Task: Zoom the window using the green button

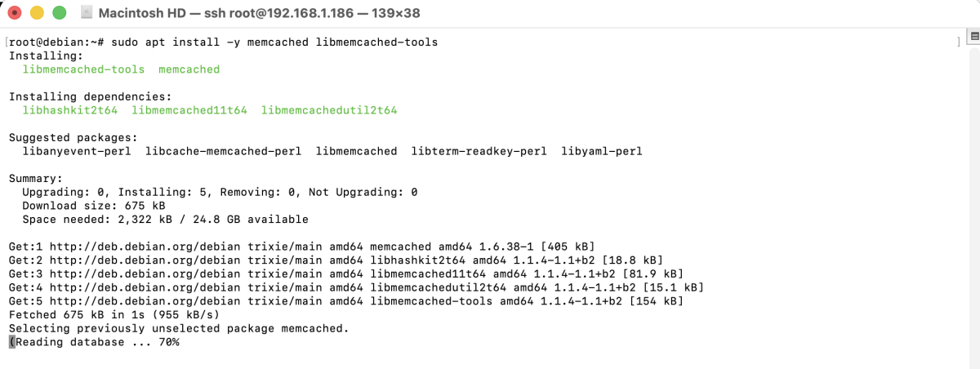Action: click(x=59, y=13)
